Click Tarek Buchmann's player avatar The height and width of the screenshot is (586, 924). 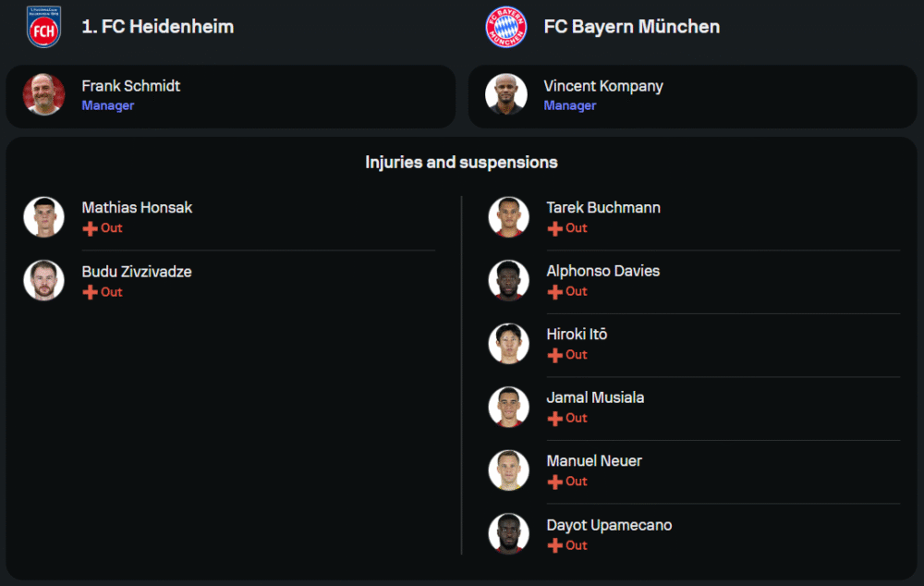[508, 216]
